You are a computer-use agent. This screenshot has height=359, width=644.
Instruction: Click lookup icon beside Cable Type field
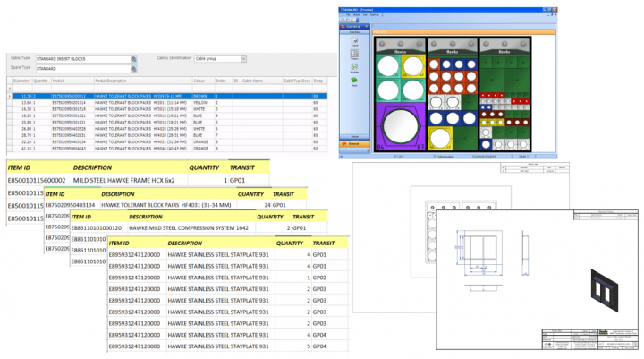134,57
